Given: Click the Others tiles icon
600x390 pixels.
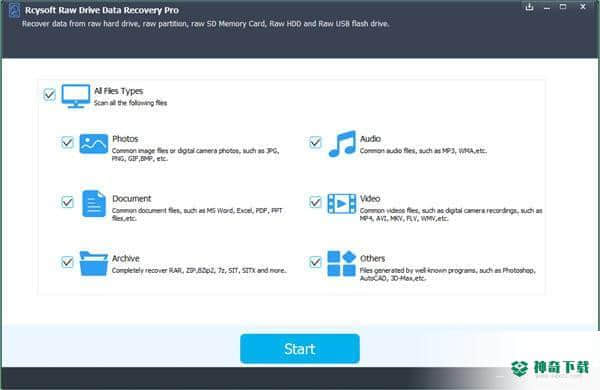Looking at the screenshot, I should 342,263.
